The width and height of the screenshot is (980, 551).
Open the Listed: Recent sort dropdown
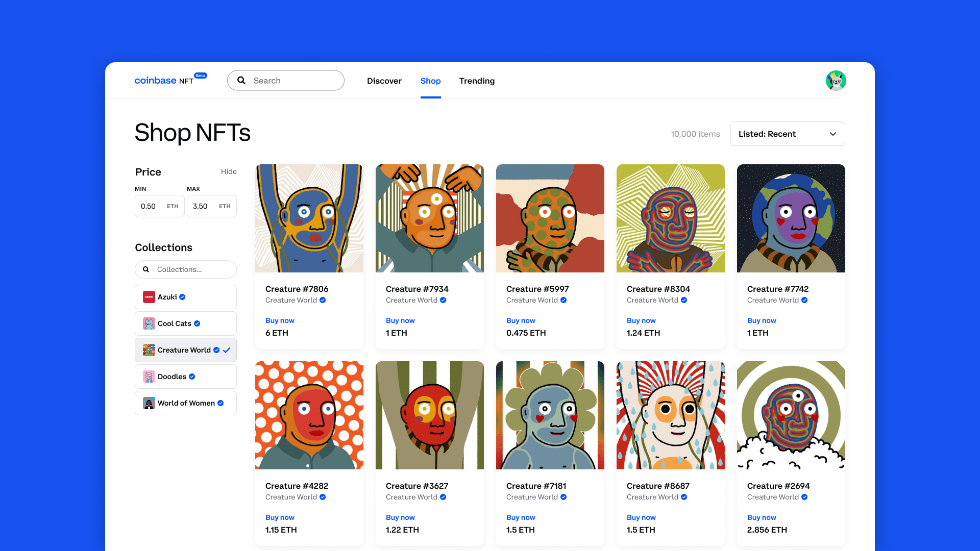click(787, 134)
